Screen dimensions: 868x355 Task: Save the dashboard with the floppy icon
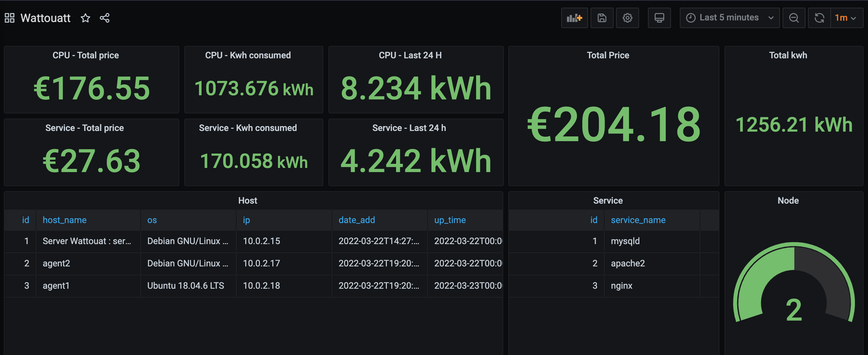coord(601,18)
